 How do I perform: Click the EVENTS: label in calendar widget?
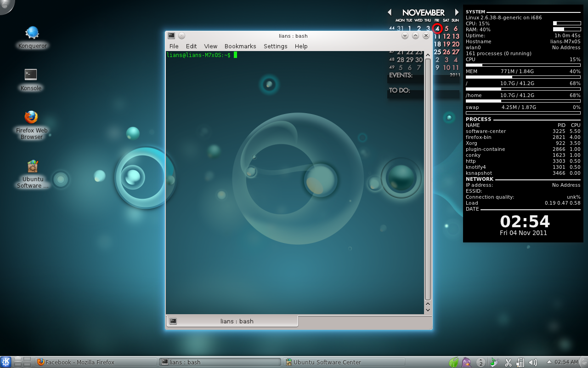coord(401,75)
